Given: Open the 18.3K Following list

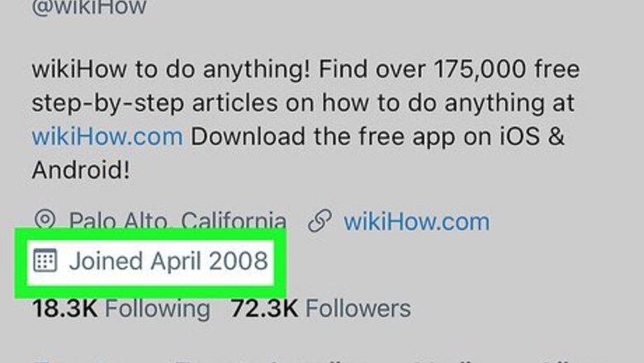Looking at the screenshot, I should tap(121, 309).
